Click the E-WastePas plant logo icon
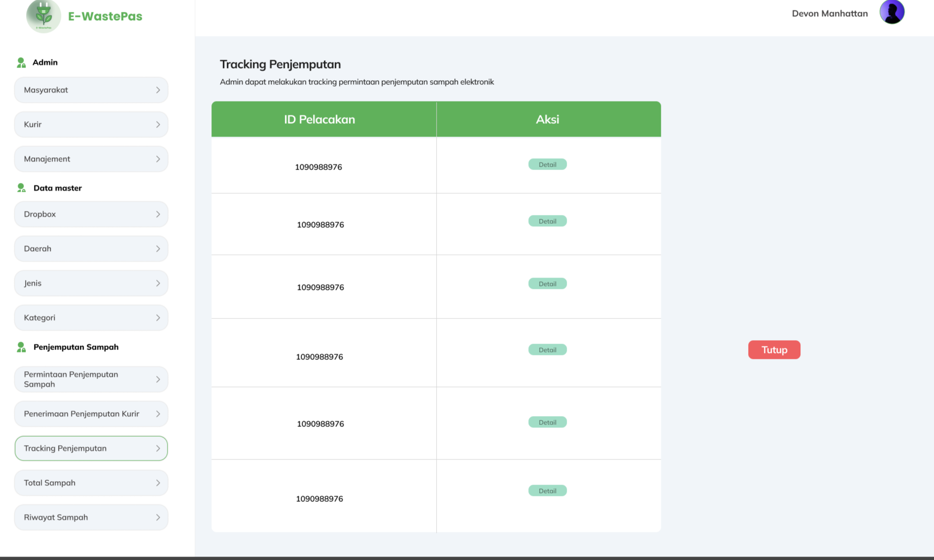Viewport: 934px width, 560px height. (x=43, y=16)
